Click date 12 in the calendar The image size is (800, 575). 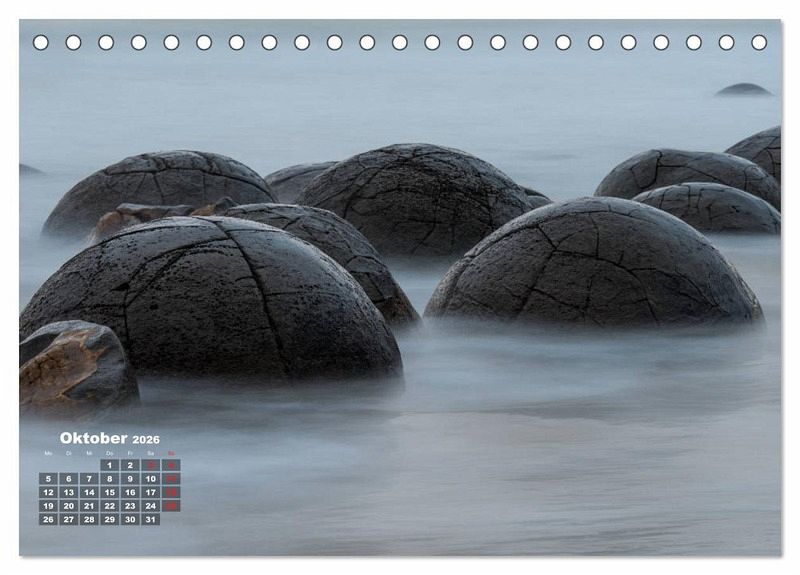pyautogui.click(x=47, y=492)
